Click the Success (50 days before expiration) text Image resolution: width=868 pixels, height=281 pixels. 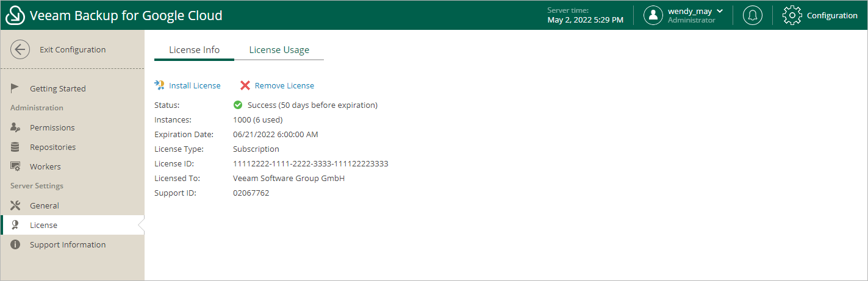[x=312, y=105]
